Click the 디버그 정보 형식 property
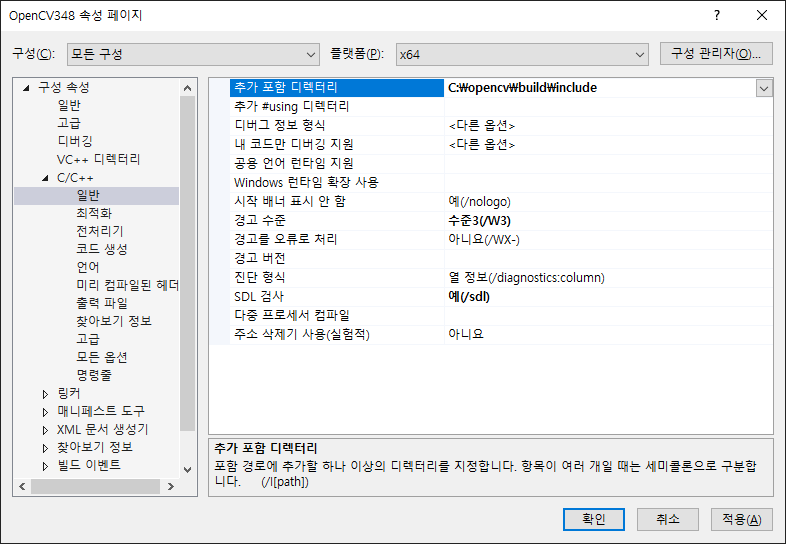Viewport: 786px width, 544px height. coord(337,126)
